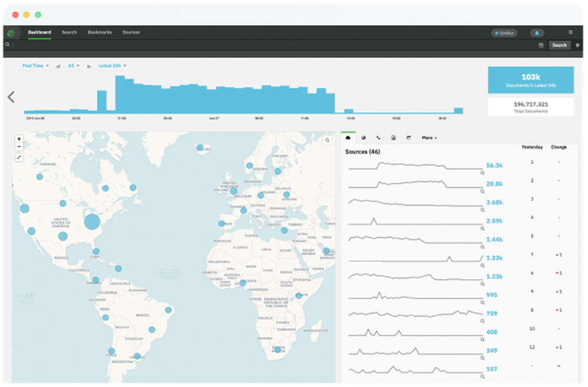Screen dimensions: 588x387
Task: Expand the More tab menu
Action: 429,138
